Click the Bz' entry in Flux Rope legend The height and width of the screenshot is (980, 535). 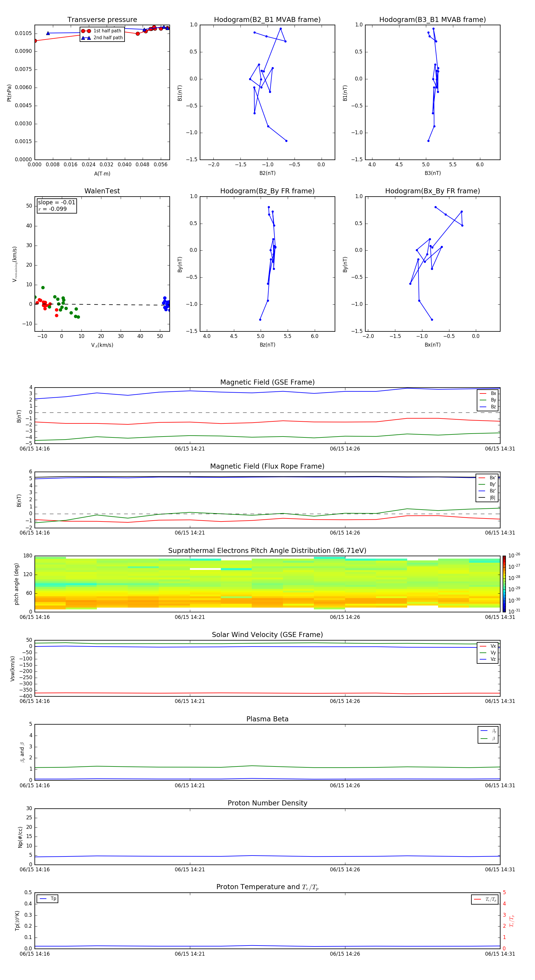487,491
